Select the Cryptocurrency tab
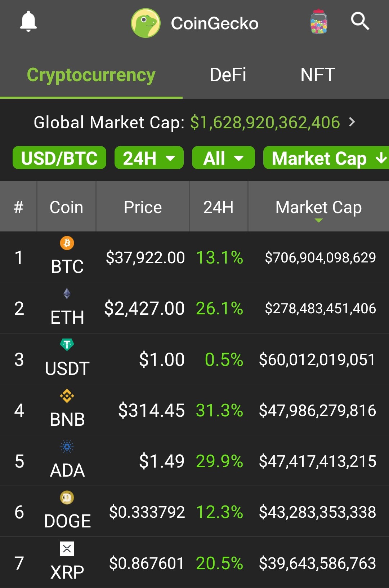The width and height of the screenshot is (389, 588). 91,75
